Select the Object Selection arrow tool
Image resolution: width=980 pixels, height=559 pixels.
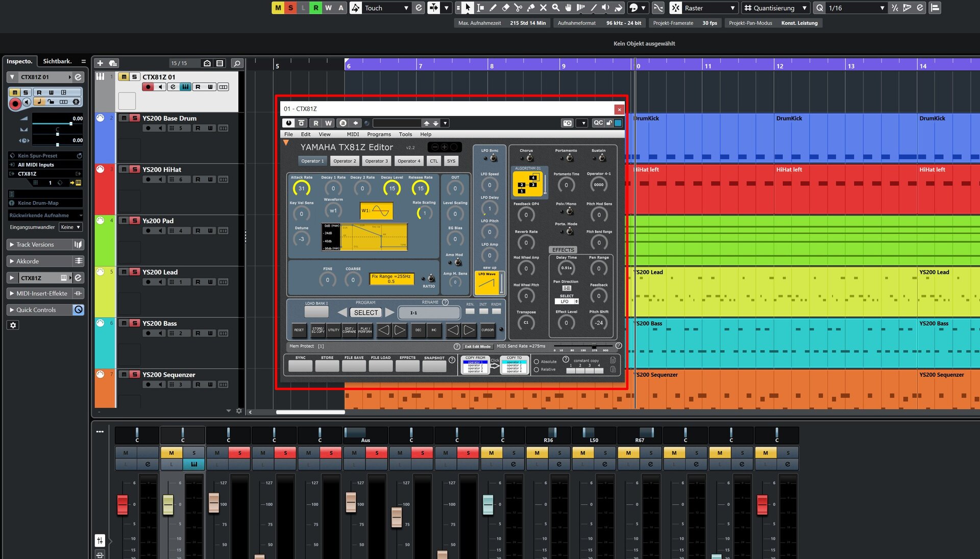click(x=469, y=8)
